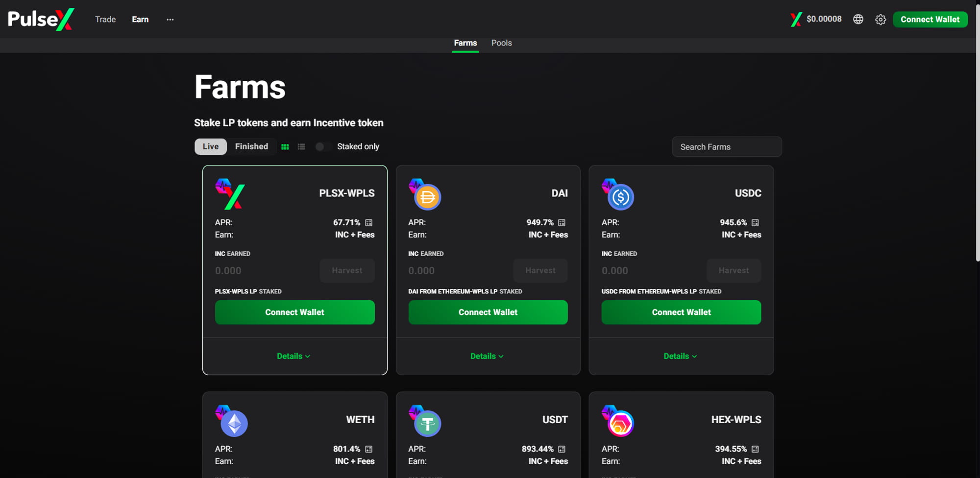Expand Details of USDC farm
Screen dimensions: 980x478
coord(680,356)
